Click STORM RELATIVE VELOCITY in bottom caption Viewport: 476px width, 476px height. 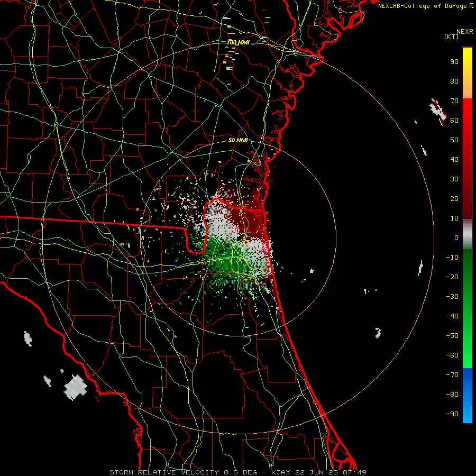[164, 472]
